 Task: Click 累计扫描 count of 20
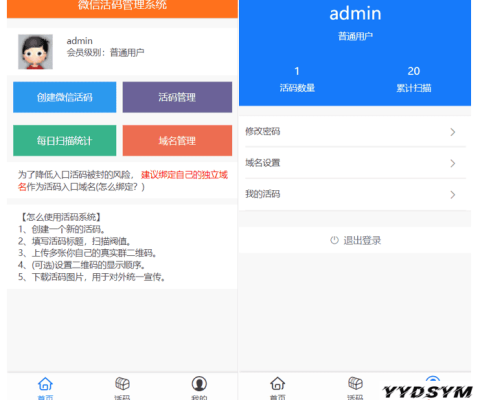click(414, 71)
